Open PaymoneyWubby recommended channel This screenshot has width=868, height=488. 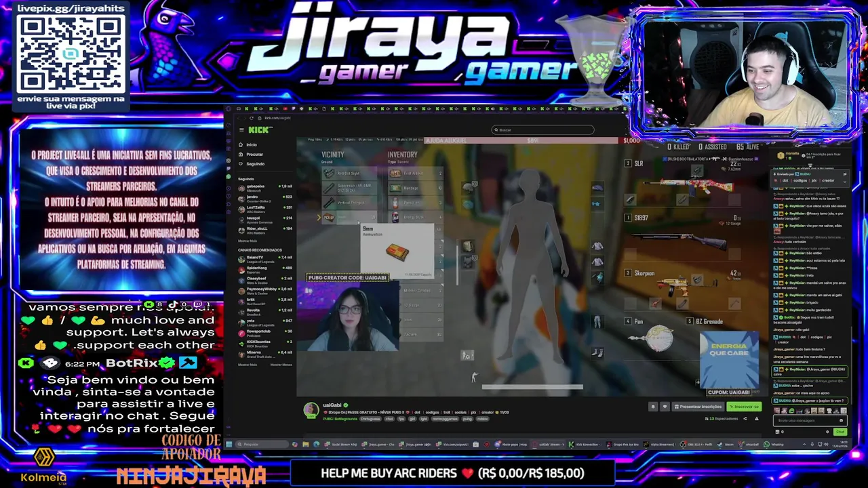pos(266,291)
